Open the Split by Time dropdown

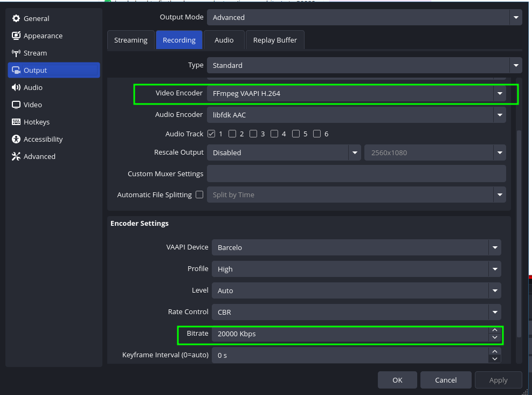tap(356, 195)
